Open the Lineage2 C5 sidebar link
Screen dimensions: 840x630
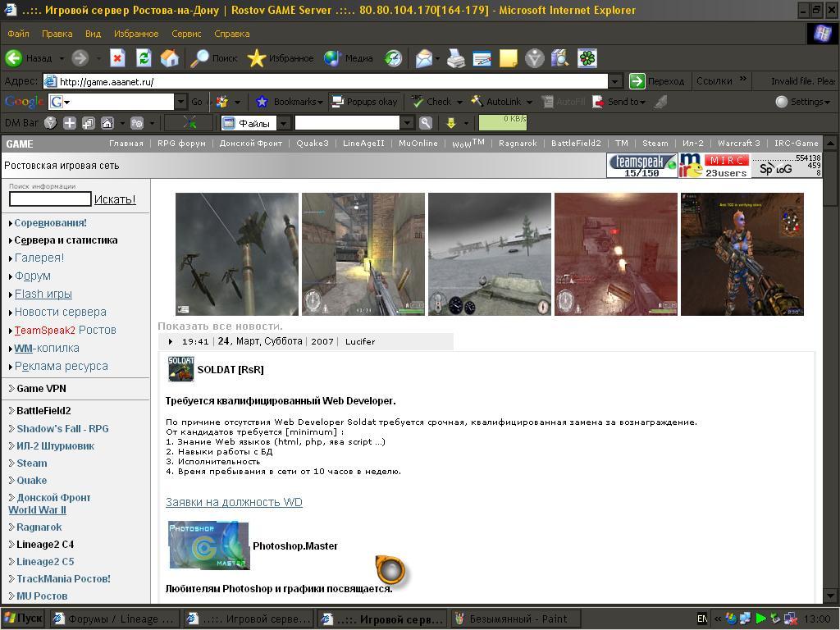tap(45, 561)
